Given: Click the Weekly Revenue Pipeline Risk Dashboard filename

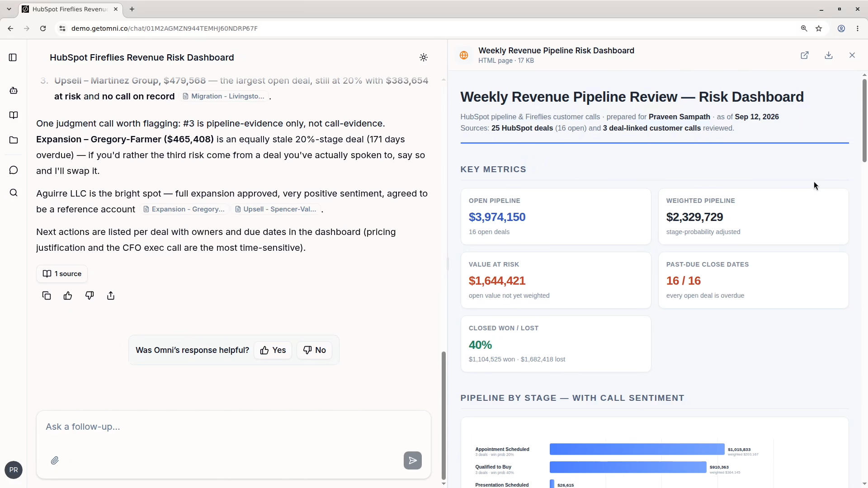Looking at the screenshot, I should pyautogui.click(x=556, y=51).
